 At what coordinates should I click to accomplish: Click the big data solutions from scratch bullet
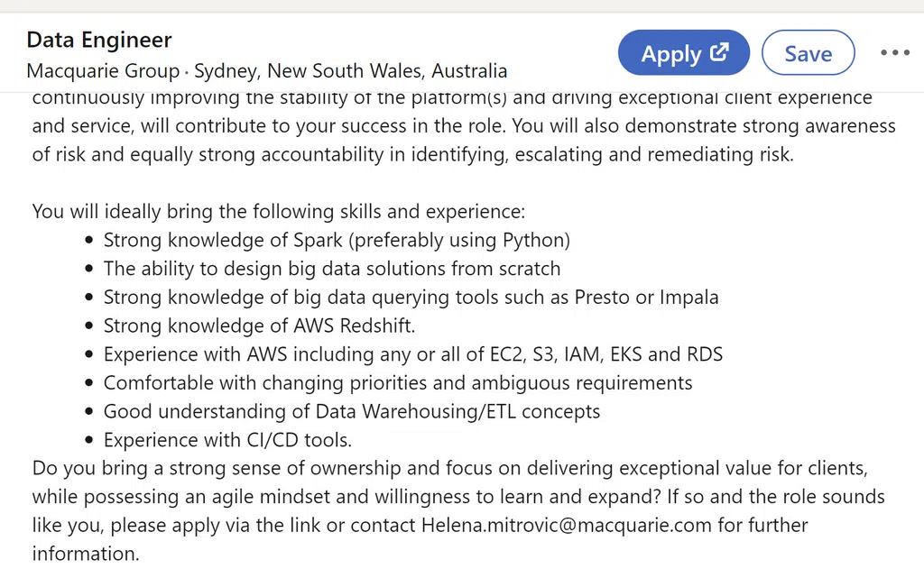tap(332, 269)
